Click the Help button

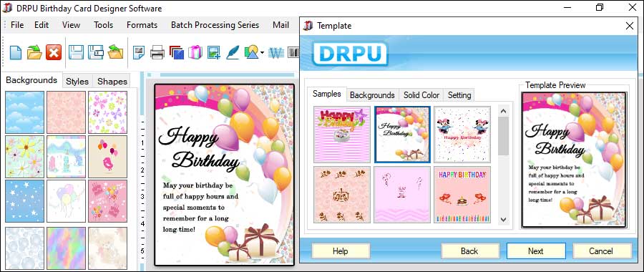click(x=341, y=251)
